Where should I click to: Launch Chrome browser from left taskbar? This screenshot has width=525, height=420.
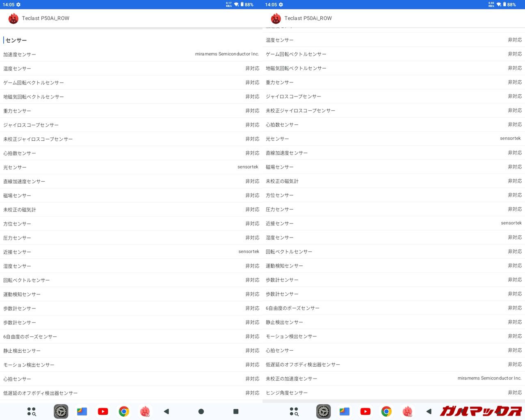coord(124,411)
